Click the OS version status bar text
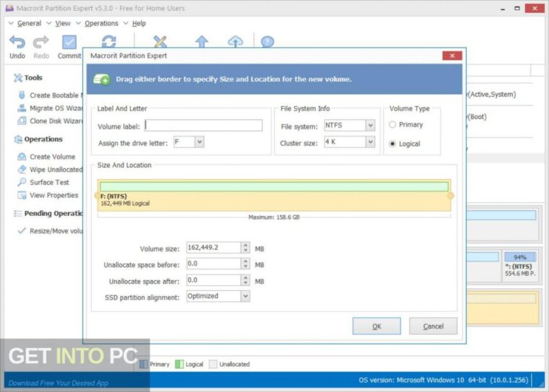Image resolution: width=549 pixels, height=392 pixels. (x=444, y=380)
